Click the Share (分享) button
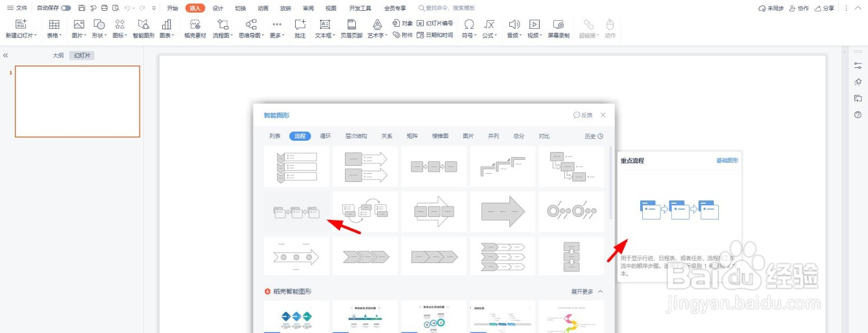The image size is (868, 333). (825, 8)
